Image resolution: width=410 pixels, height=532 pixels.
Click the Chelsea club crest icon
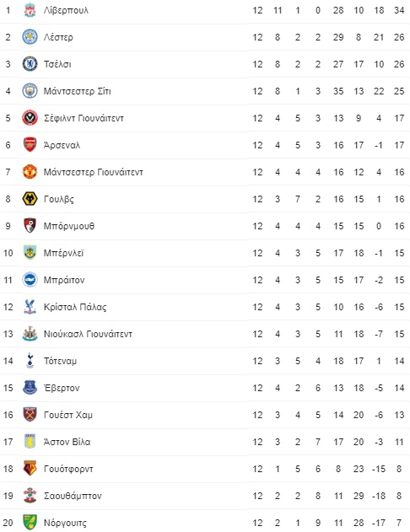pos(30,64)
